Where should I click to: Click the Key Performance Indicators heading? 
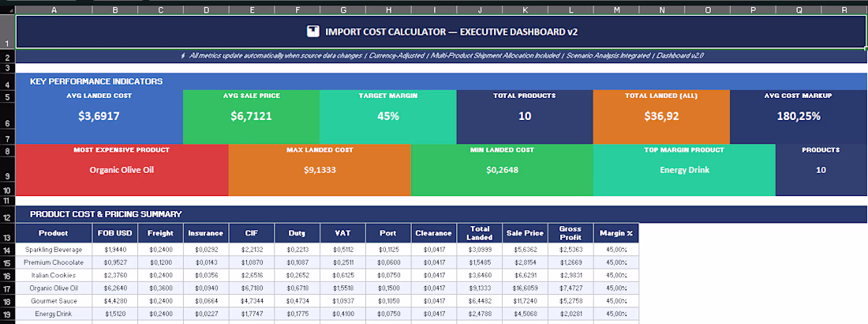(x=96, y=81)
